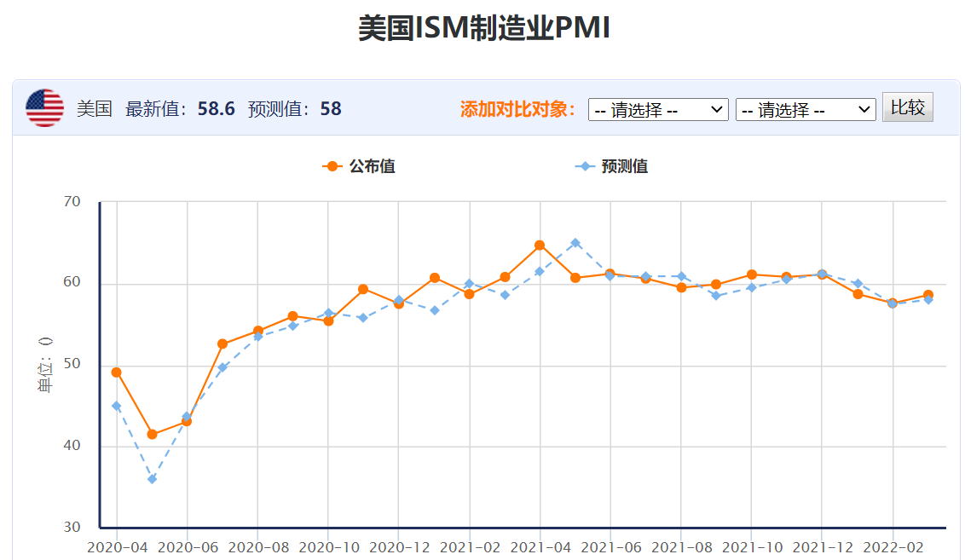
Task: Toggle the 预测值 legend series
Action: tap(612, 166)
